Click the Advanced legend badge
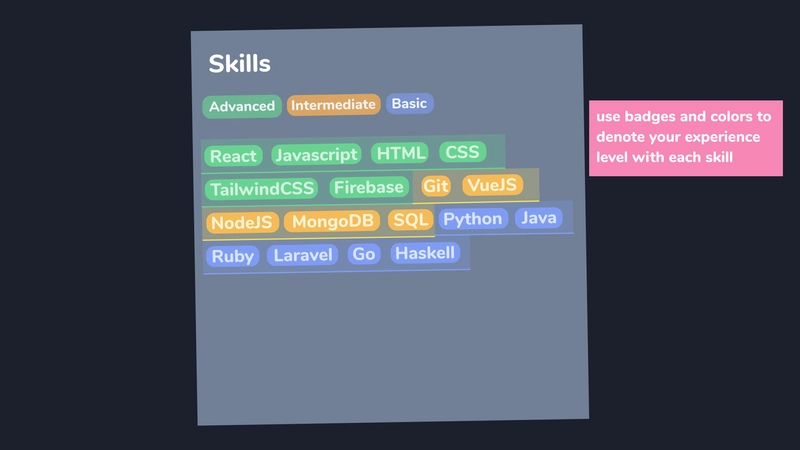This screenshot has height=450, width=800. coord(242,106)
